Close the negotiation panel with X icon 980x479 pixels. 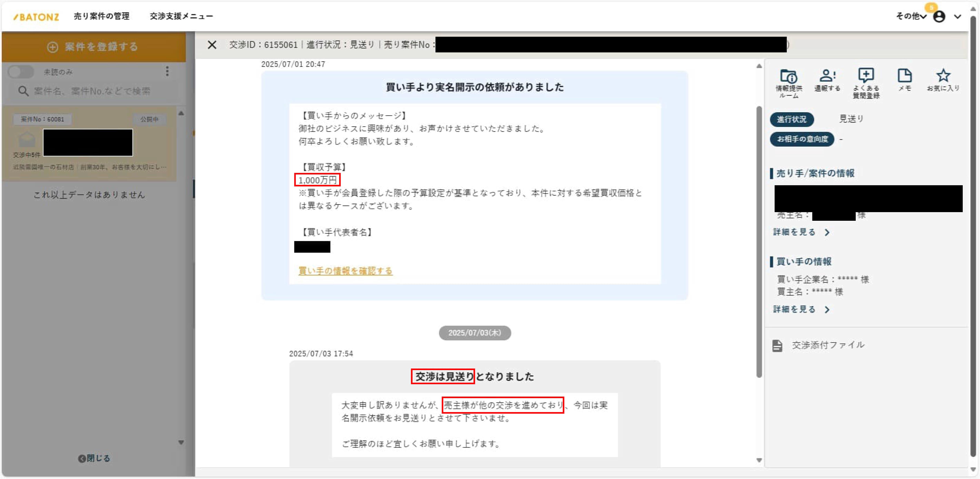(x=212, y=45)
